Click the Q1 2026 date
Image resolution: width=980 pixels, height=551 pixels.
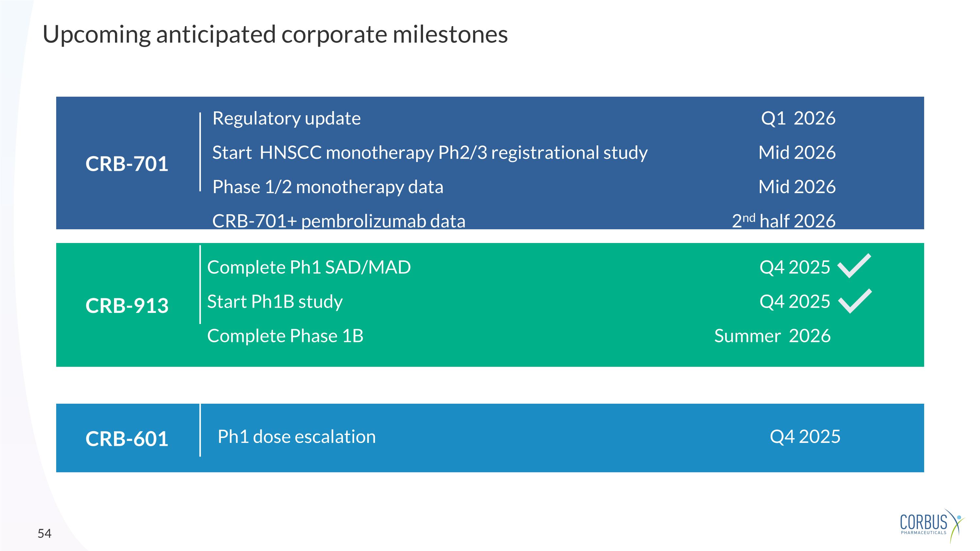pyautogui.click(x=798, y=118)
